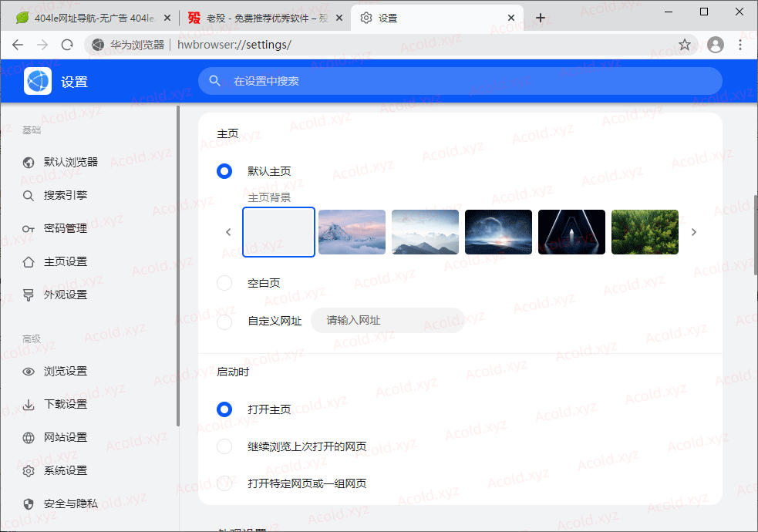Click the Huawei browser logo in settings header
Viewport: 758px width, 532px height.
pos(38,81)
